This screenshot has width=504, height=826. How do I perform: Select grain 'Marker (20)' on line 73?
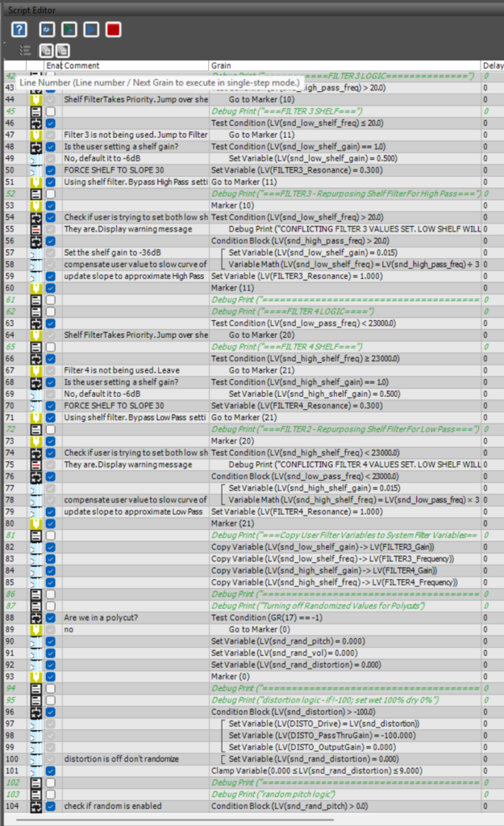[232, 441]
